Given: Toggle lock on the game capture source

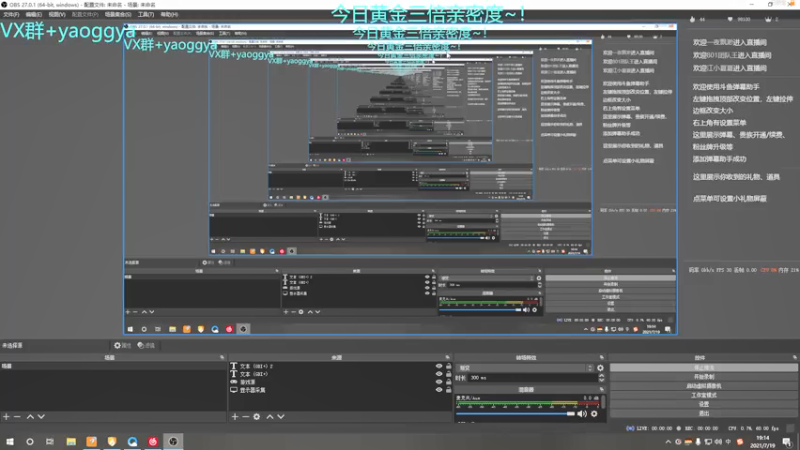Looking at the screenshot, I should pos(448,382).
